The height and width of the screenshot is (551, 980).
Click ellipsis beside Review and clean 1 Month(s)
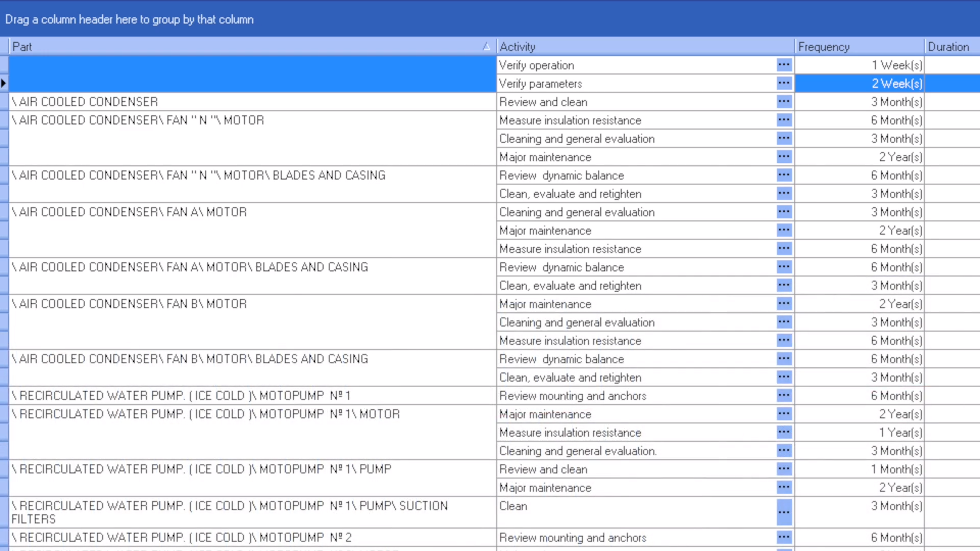[784, 469]
